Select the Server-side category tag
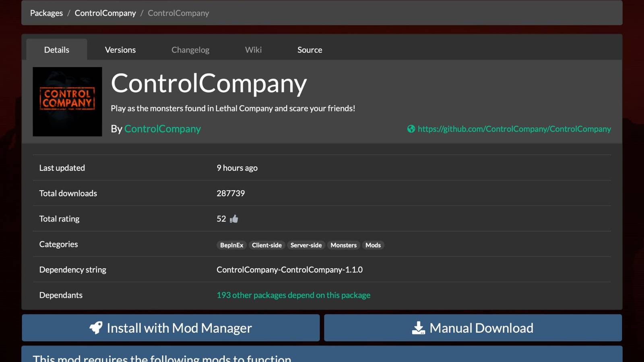644x362 pixels. click(306, 245)
